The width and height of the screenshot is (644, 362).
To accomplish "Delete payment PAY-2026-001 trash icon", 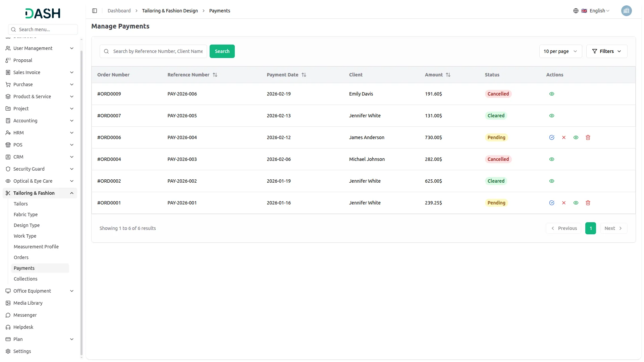I will 588,203.
